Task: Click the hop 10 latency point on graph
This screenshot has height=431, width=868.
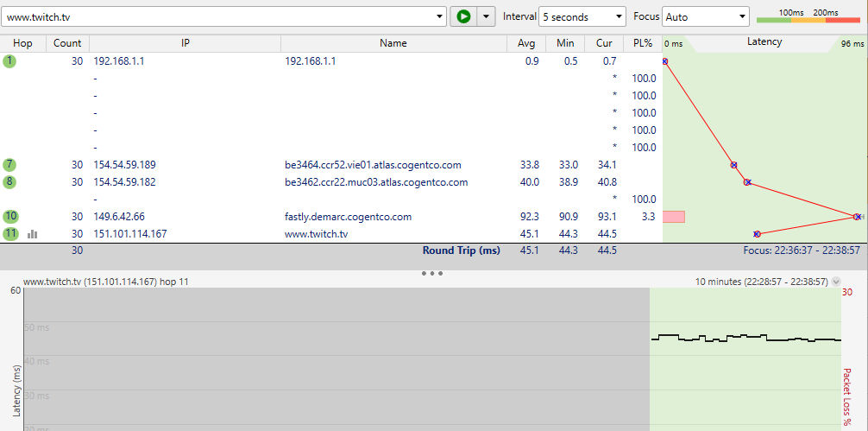Action: [x=857, y=217]
